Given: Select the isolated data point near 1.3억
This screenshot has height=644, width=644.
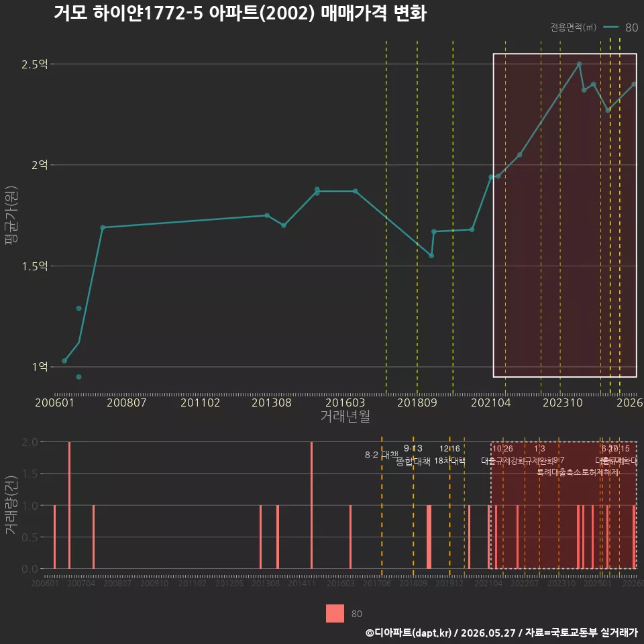Looking at the screenshot, I should pyautogui.click(x=79, y=309).
